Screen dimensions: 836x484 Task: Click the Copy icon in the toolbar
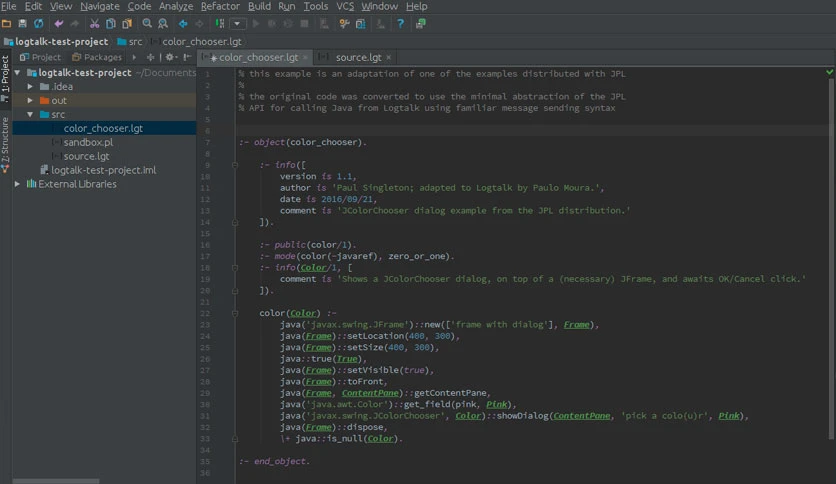tap(110, 23)
